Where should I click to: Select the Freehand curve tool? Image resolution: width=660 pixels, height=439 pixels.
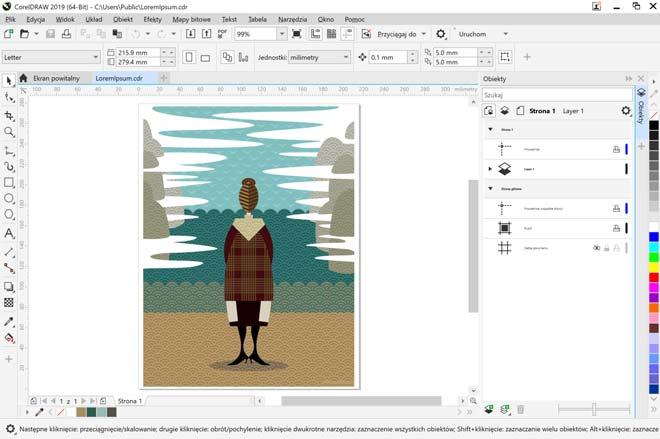tap(9, 167)
